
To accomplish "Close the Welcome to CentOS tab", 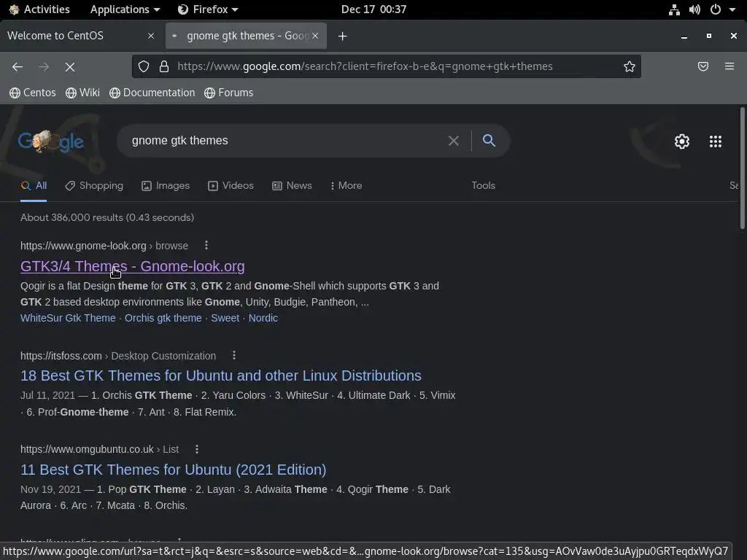I will pyautogui.click(x=151, y=36).
